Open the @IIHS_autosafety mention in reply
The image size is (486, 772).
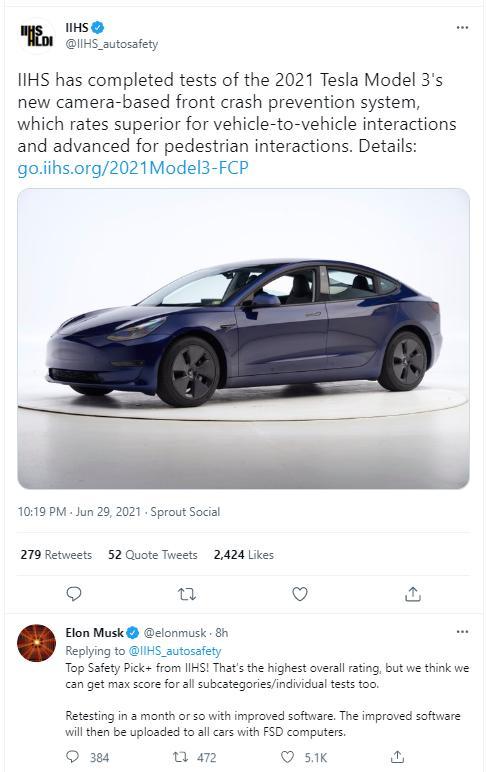pos(175,651)
